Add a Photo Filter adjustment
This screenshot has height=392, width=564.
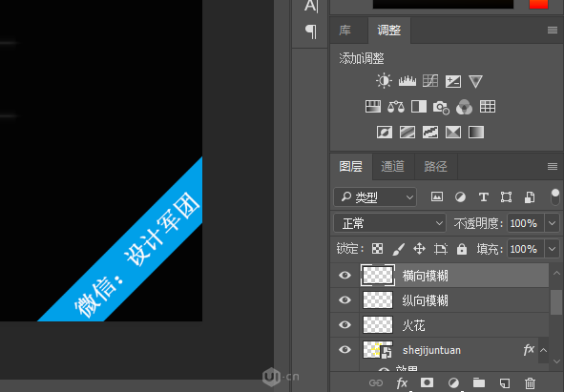[x=441, y=107]
